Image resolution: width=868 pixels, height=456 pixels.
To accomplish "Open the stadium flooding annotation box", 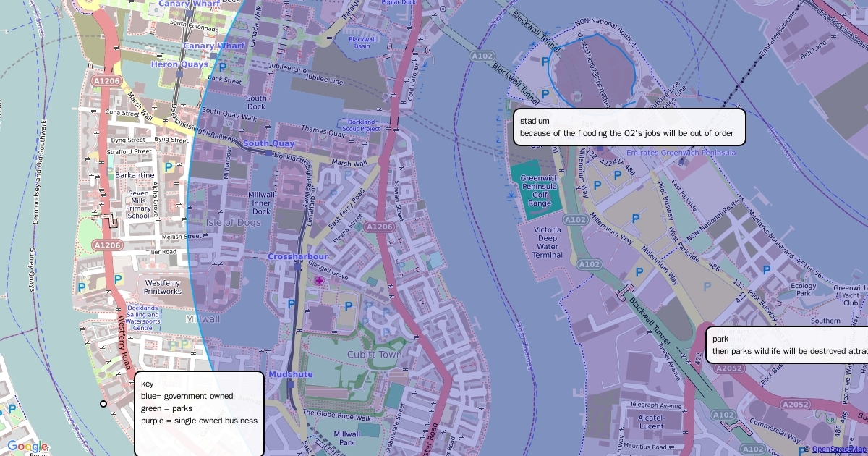I will point(629,127).
